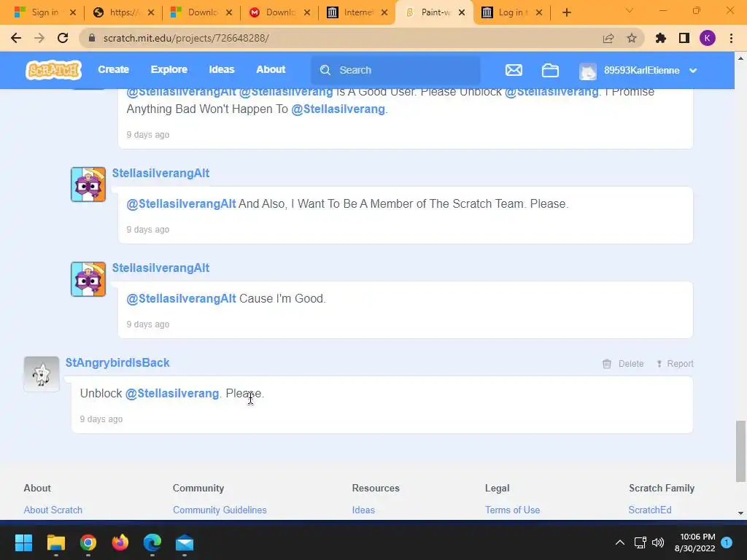Open a new tab with plus button
Viewport: 747px width, 560px height.
[x=566, y=12]
